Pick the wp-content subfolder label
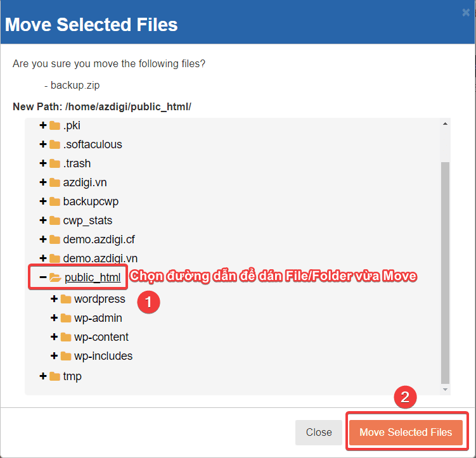476x458 pixels. click(101, 337)
